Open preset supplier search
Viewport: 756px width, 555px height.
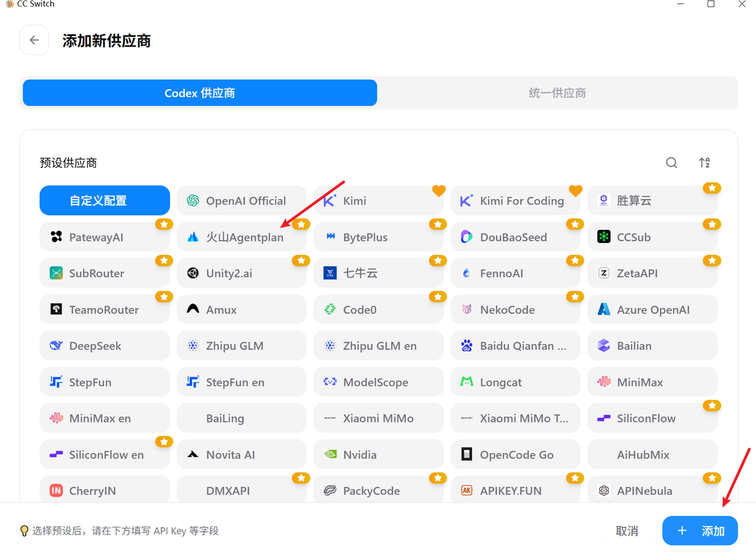coord(672,163)
